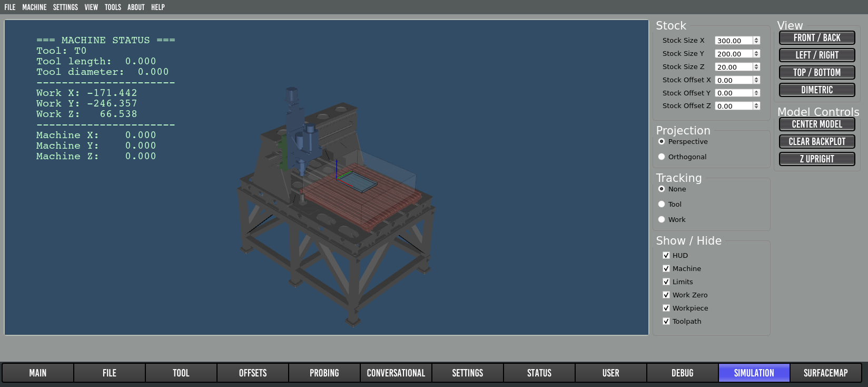Clear the backplot
This screenshot has height=387, width=868.
pos(816,142)
